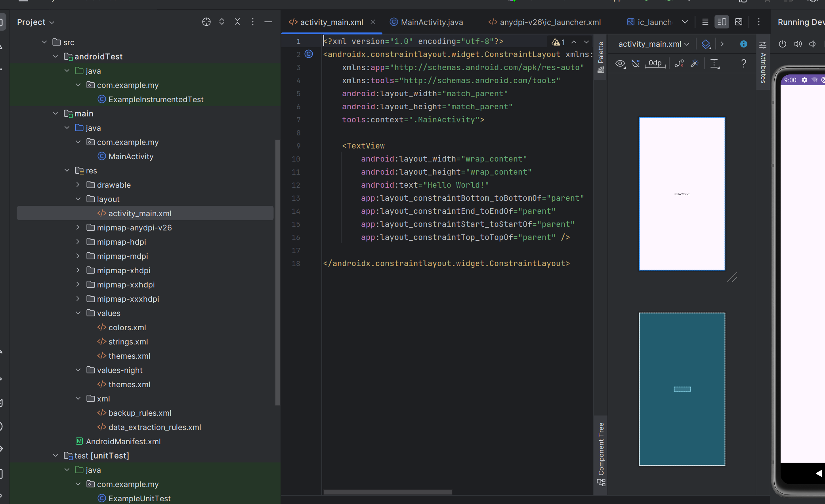Image resolution: width=825 pixels, height=504 pixels.
Task: Click the emulator volume up icon
Action: click(798, 44)
